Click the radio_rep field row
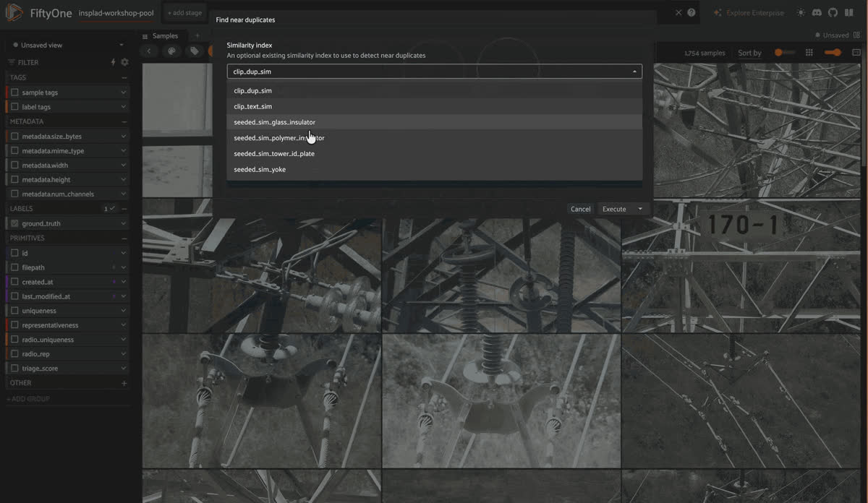Screen dimensions: 868x503 [69, 354]
